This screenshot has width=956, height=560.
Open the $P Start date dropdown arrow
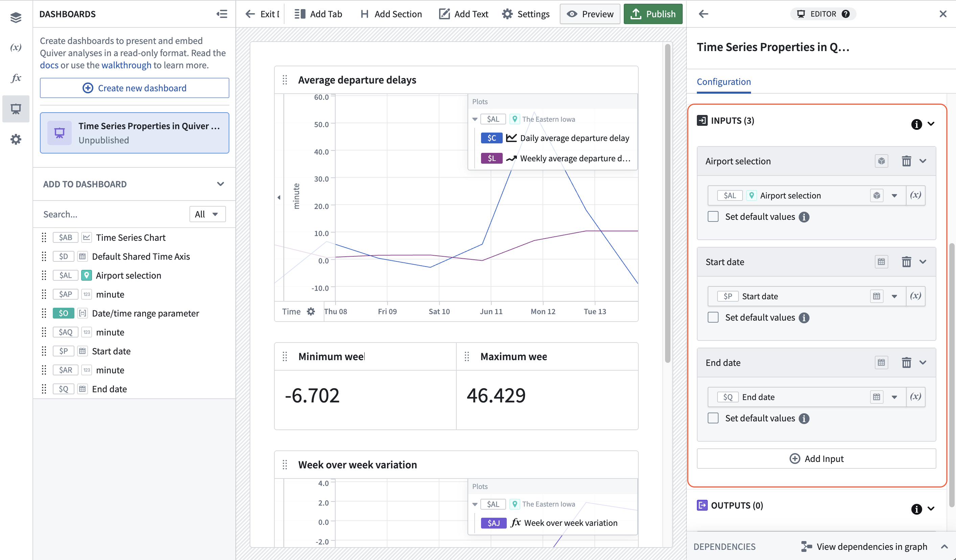tap(894, 297)
